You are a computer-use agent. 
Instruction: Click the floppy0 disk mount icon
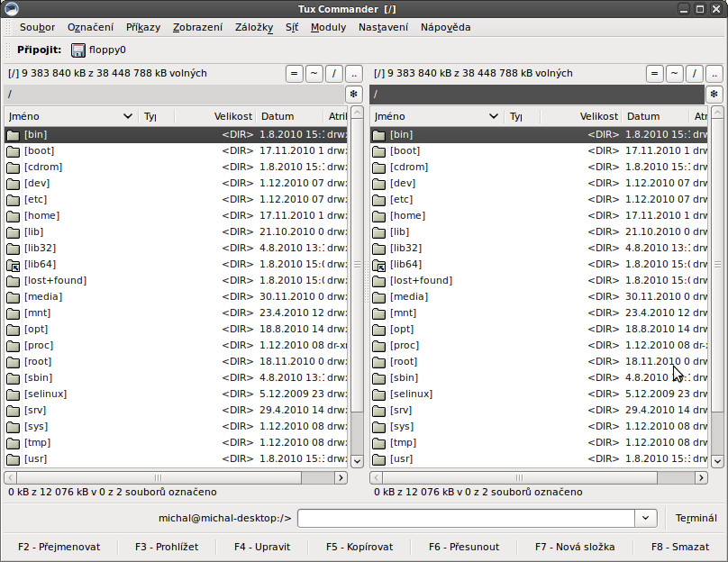pyautogui.click(x=78, y=50)
